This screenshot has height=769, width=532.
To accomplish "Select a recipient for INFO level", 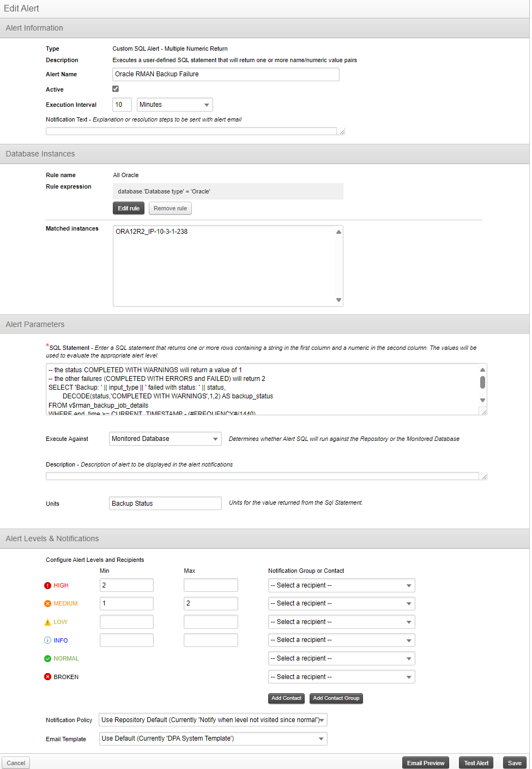I will click(342, 640).
